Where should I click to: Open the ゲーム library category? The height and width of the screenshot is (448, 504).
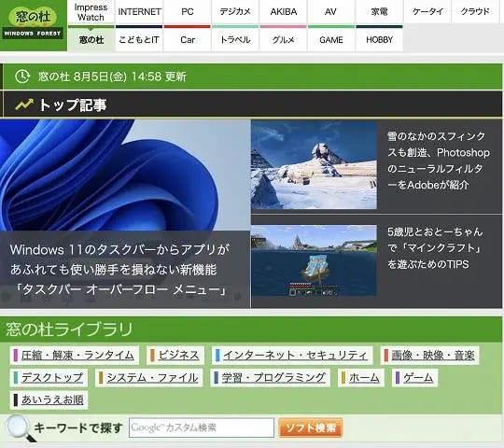pyautogui.click(x=414, y=378)
